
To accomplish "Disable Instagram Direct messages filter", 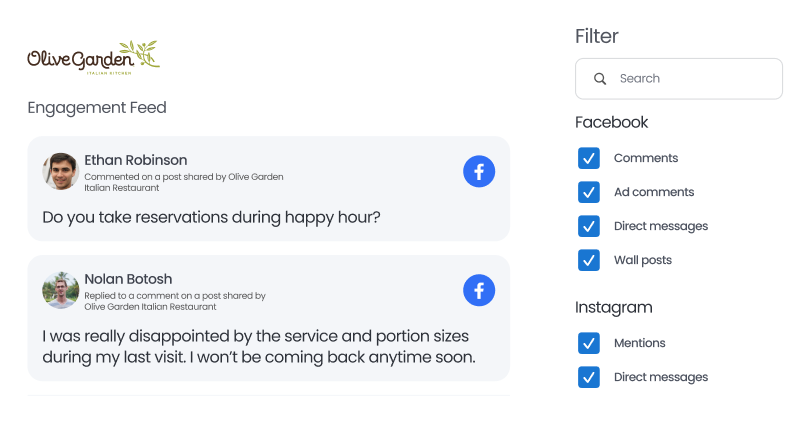I will click(589, 377).
